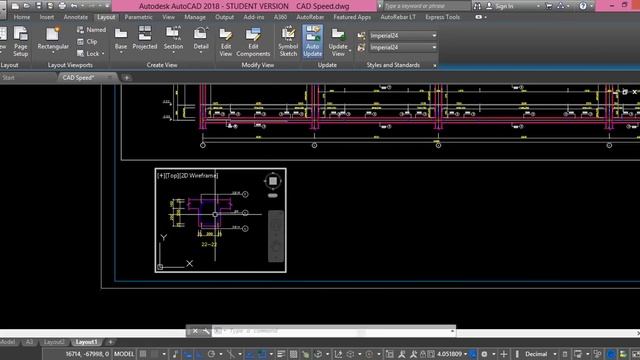Click the Undo arrow in Quick Access
Viewport: 640px width, 360px height.
(74, 6)
